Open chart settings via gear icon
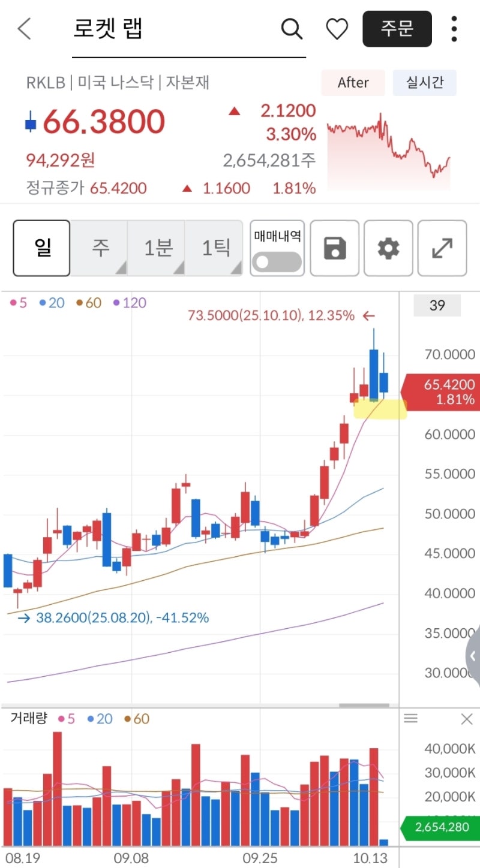This screenshot has height=868, width=480. pos(388,248)
